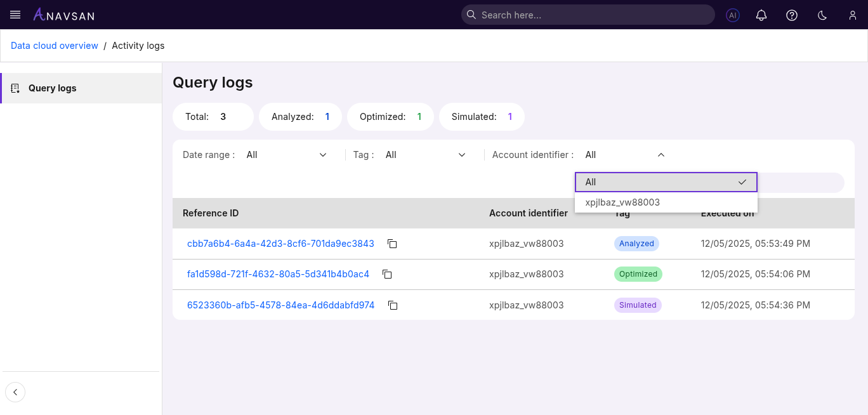Image resolution: width=868 pixels, height=415 pixels.
Task: Open Data cloud overview breadcrumb link
Action: coord(54,45)
